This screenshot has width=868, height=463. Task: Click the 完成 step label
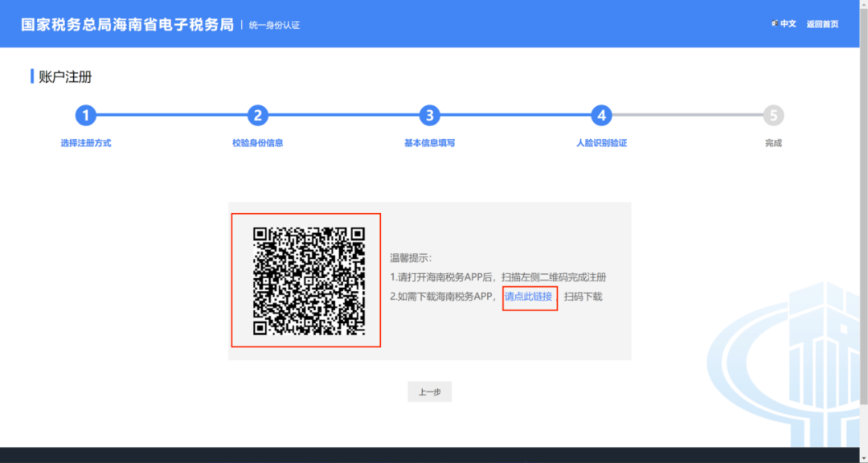coord(773,143)
